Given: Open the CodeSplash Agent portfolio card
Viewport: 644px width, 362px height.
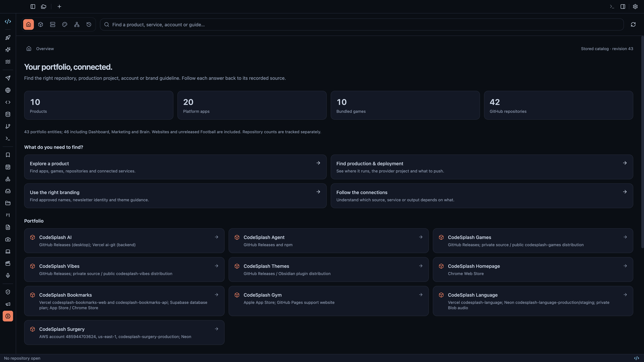Looking at the screenshot, I should click(x=329, y=241).
